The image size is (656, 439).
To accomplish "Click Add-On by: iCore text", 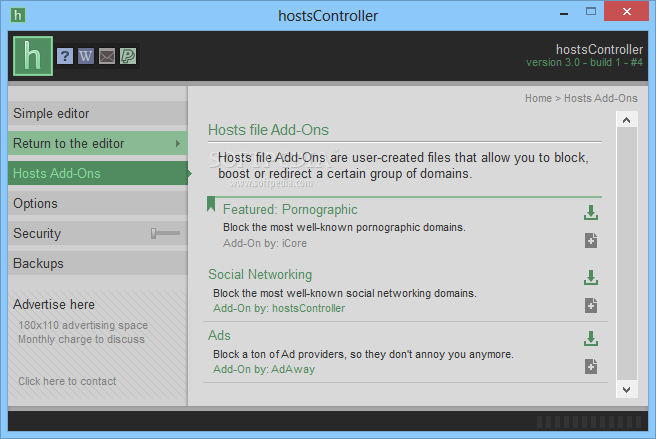I will 265,243.
